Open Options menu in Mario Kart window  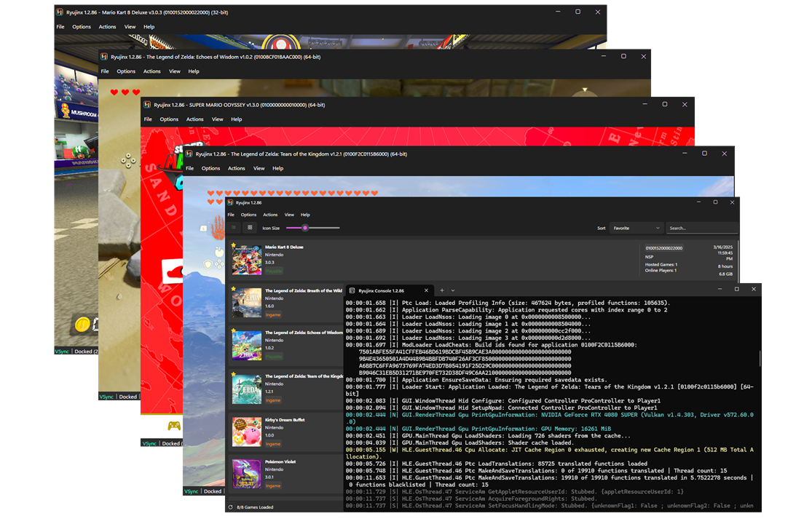click(82, 27)
